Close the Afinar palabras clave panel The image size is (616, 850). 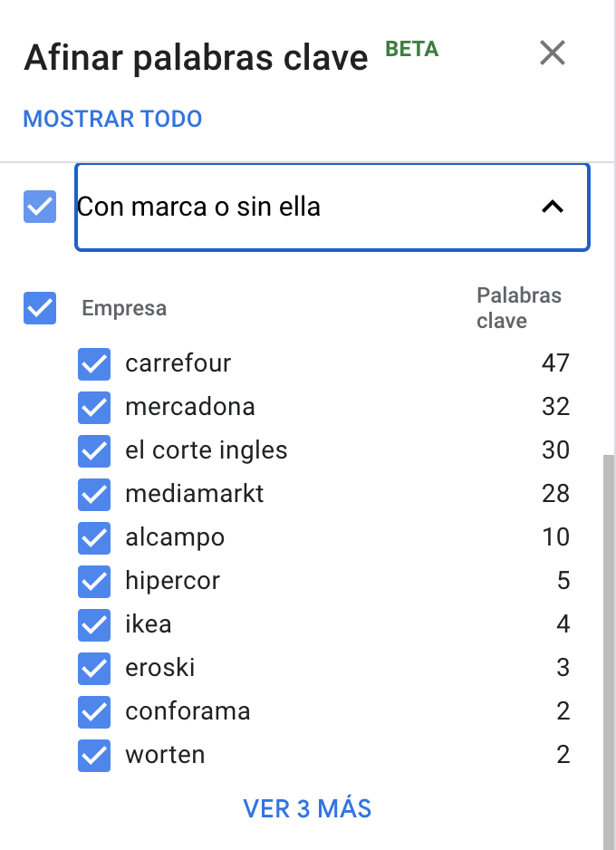553,53
